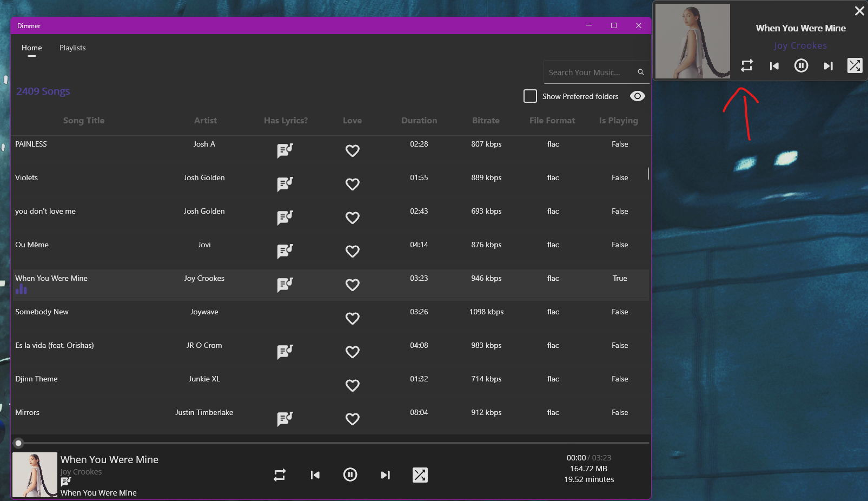Sort by Bitrate column header
This screenshot has height=501, width=868.
tap(486, 121)
